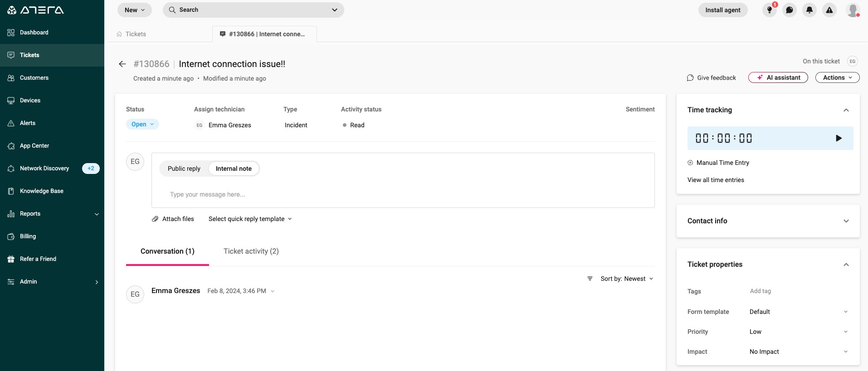
Task: Open lightbulb tips icon
Action: (x=770, y=10)
